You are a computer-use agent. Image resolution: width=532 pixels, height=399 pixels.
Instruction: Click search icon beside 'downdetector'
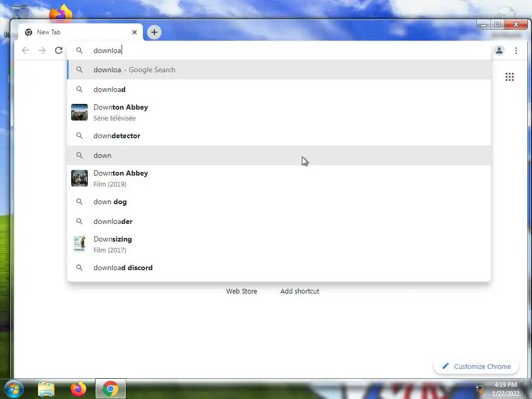(x=79, y=136)
